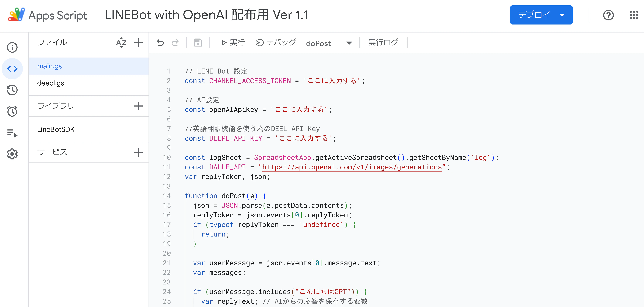Screen dimensions: 644x307
Task: Click the ファイル section heading
Action: [x=52, y=43]
